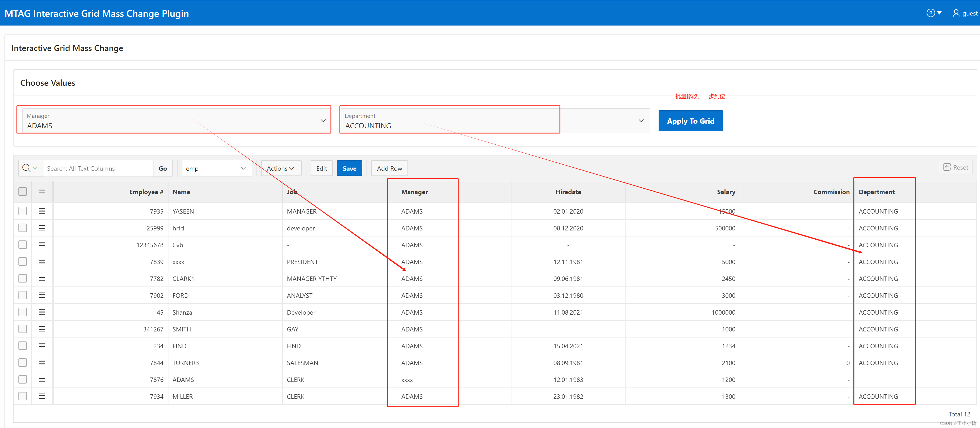Click the header row actions hamburger icon
This screenshot has height=428, width=980.
(42, 192)
